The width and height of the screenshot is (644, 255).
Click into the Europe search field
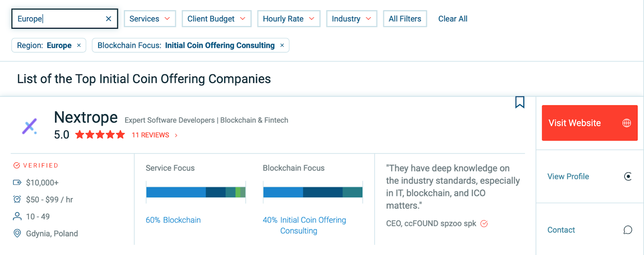tap(64, 19)
